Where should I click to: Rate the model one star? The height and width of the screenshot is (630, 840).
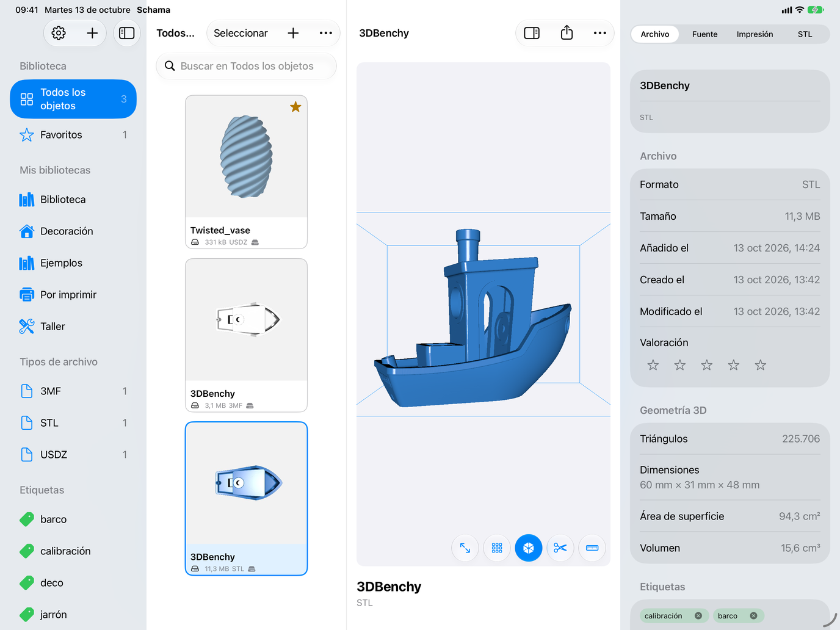coord(653,365)
